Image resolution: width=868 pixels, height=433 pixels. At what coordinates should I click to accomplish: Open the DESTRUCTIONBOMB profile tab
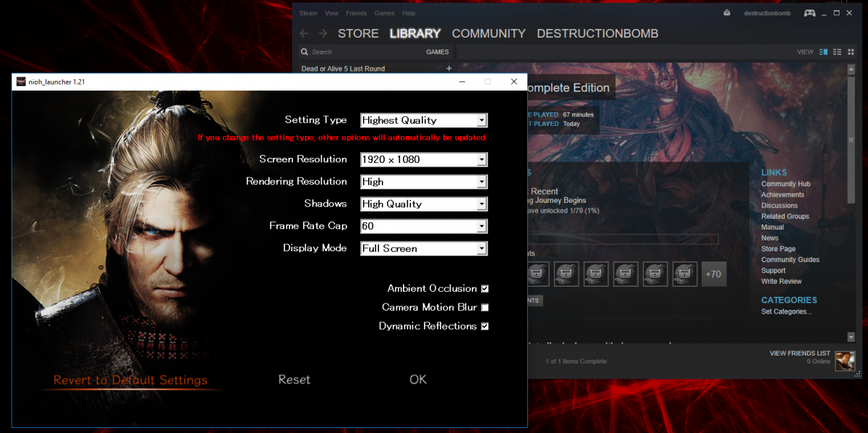coord(597,33)
